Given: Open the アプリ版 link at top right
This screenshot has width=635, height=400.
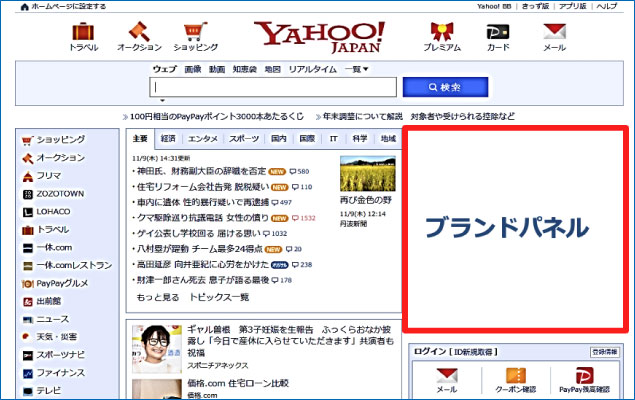Looking at the screenshot, I should coord(573,6).
